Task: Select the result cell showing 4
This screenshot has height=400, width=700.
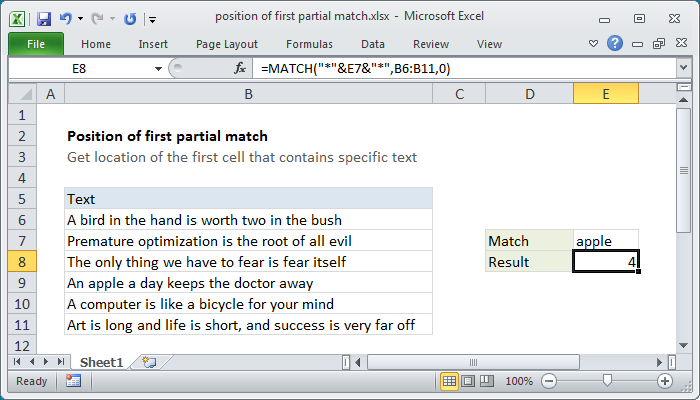Action: (x=606, y=262)
